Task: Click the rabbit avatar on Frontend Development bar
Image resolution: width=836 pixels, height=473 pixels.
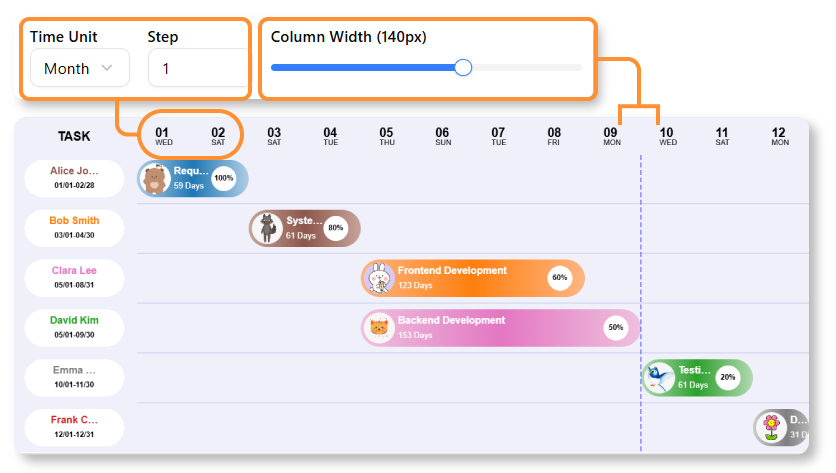Action: click(x=379, y=278)
